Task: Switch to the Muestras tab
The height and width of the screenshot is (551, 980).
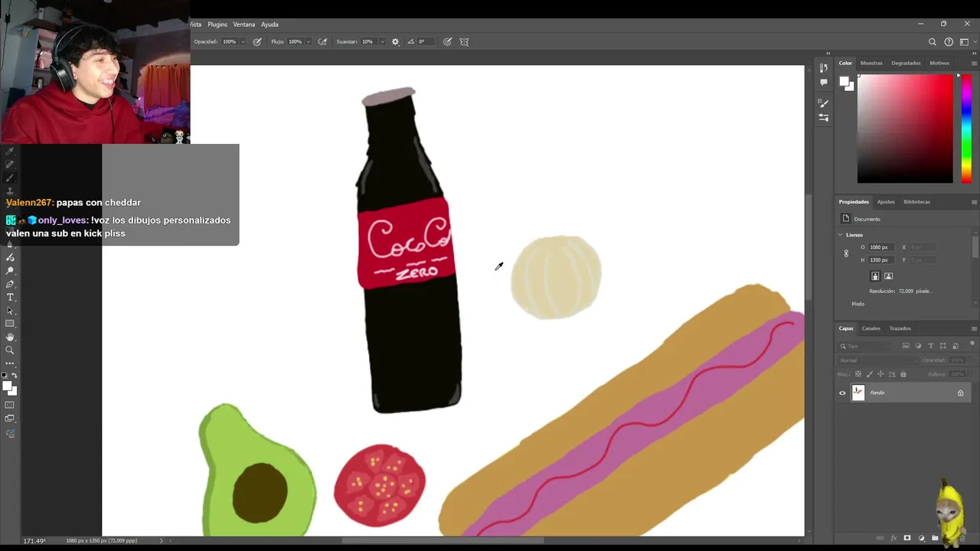Action: point(871,64)
